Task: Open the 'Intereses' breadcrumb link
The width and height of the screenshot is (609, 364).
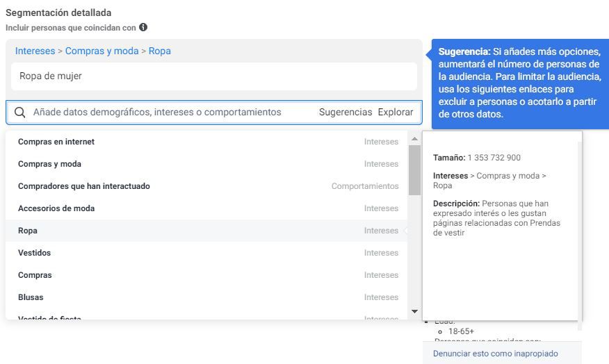Action: (35, 51)
